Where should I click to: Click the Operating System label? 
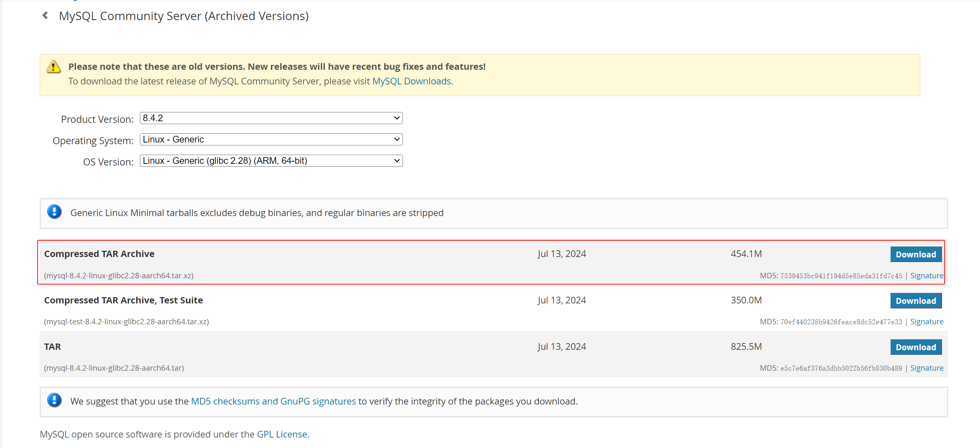coord(93,141)
